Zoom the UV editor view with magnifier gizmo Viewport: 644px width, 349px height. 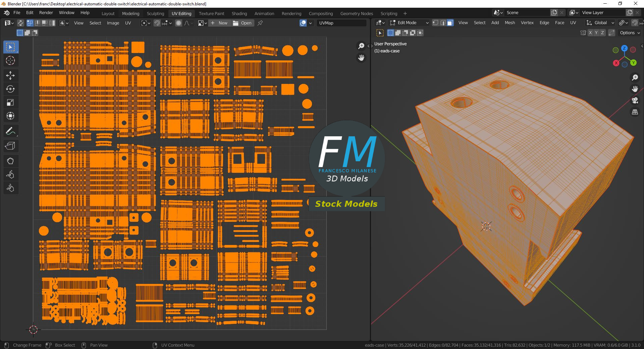tap(361, 46)
